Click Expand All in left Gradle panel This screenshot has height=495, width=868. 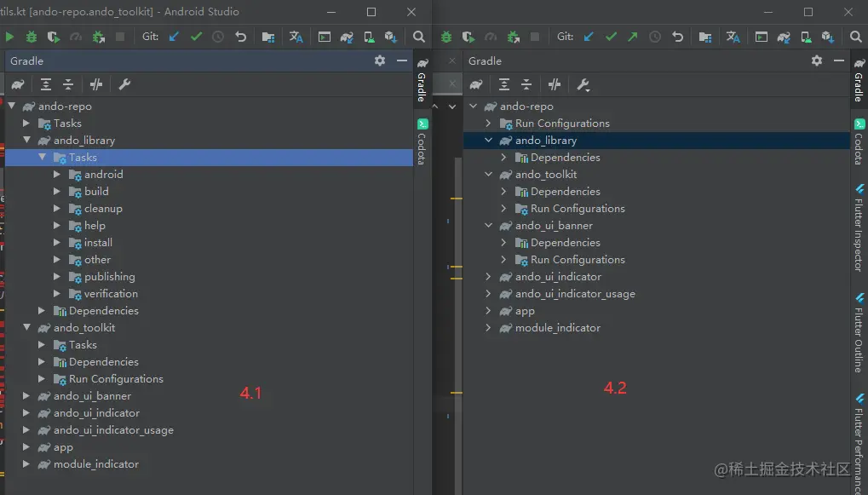[x=46, y=84]
